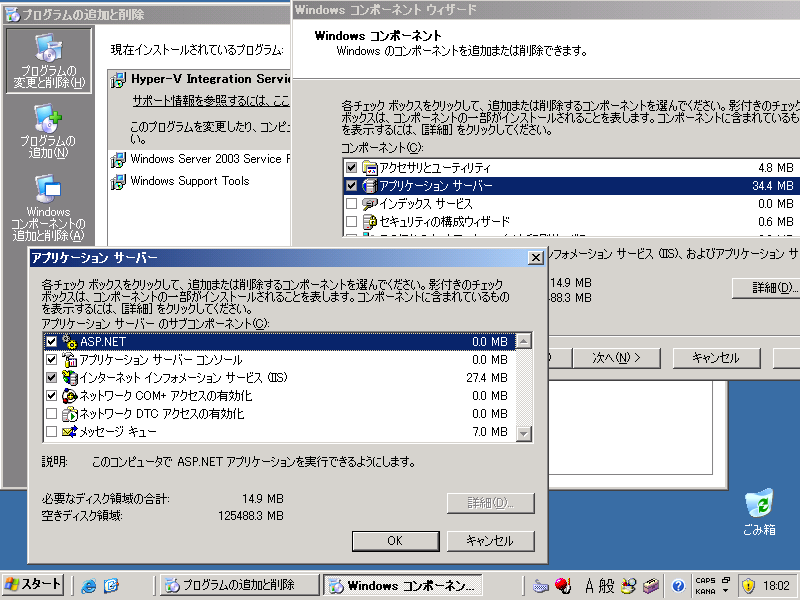This screenshot has width=800, height=600.
Task: Click the IME toolbox icon in language bar
Action: tap(651, 586)
